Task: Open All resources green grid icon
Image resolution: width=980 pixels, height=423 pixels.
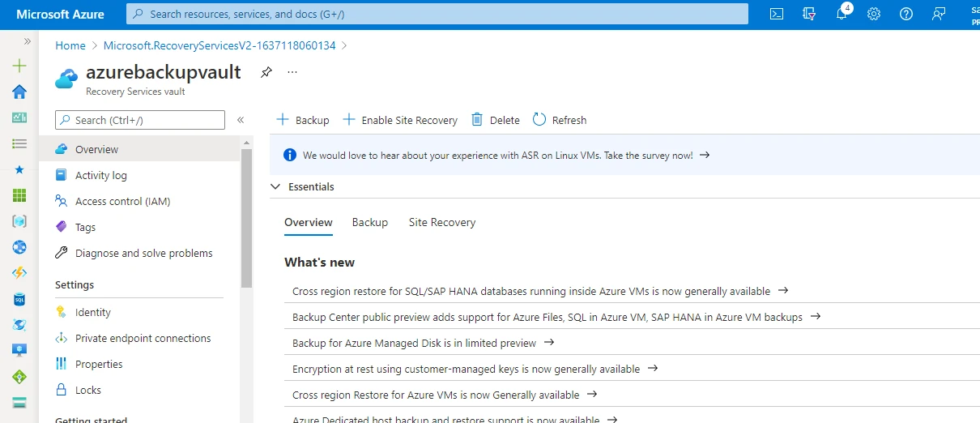Action: tap(19, 195)
